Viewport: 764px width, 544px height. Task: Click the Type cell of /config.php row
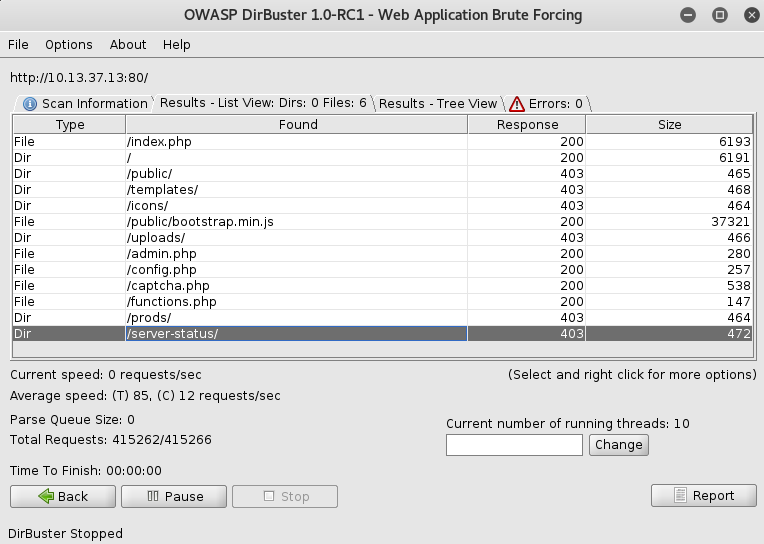click(x=69, y=270)
